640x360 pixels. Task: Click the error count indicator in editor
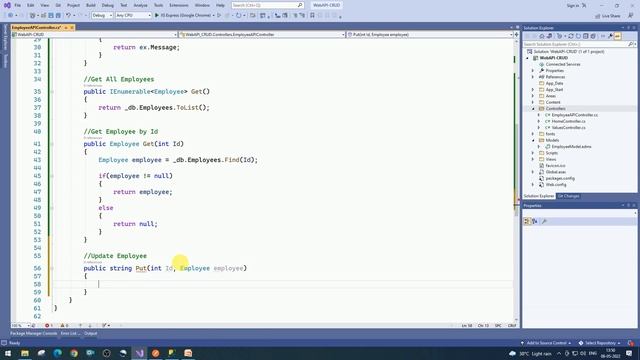[x=49, y=325]
